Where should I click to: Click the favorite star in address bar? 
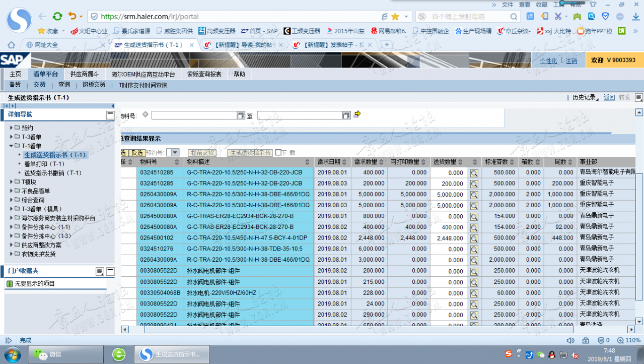pyautogui.click(x=395, y=17)
